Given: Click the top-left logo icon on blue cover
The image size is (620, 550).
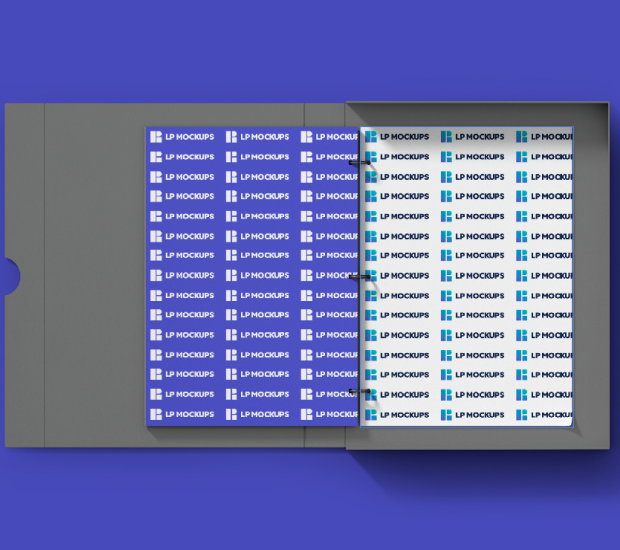Looking at the screenshot, I should [156, 137].
